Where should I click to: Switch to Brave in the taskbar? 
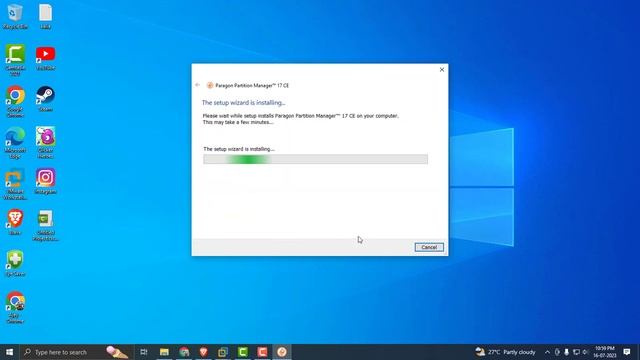tap(204, 352)
